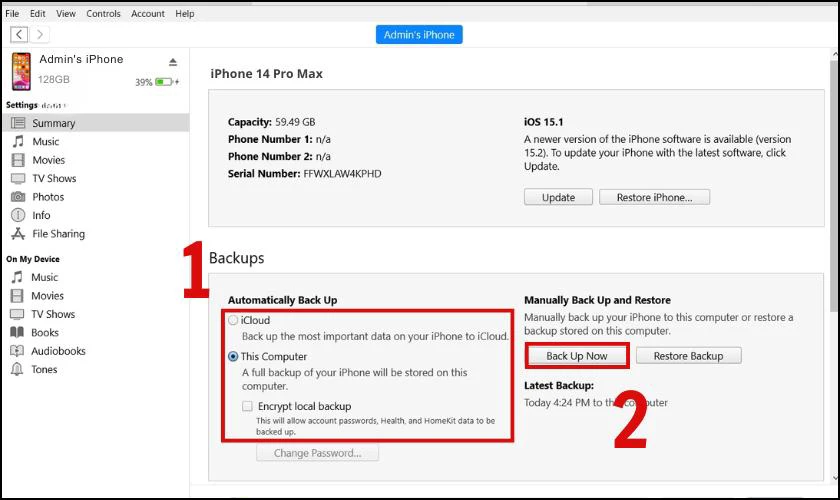Open the Controls menu
The height and width of the screenshot is (500, 840).
tap(103, 13)
